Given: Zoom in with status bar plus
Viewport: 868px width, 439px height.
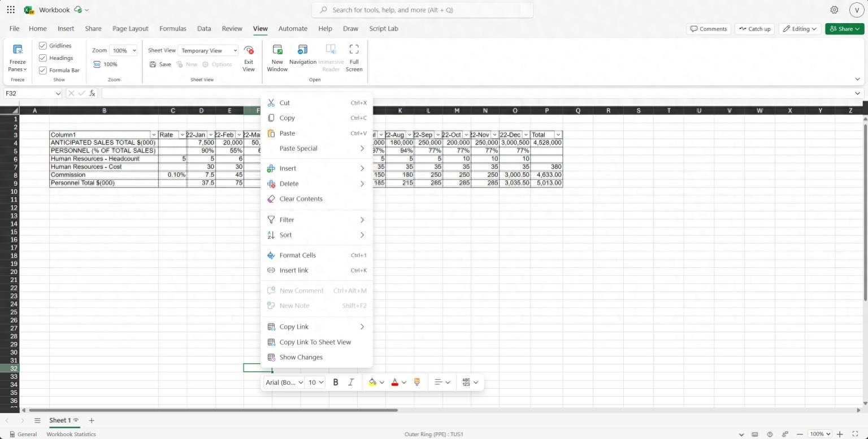Looking at the screenshot, I should point(840,434).
